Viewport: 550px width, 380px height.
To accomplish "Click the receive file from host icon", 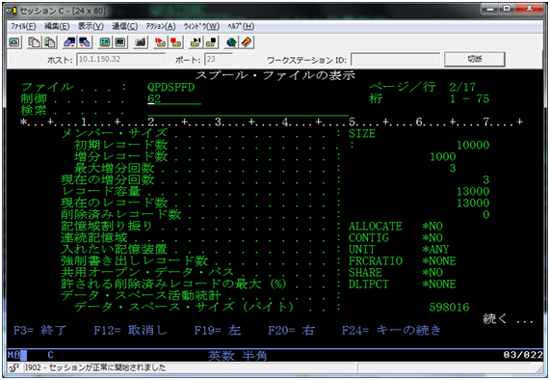I will [85, 42].
